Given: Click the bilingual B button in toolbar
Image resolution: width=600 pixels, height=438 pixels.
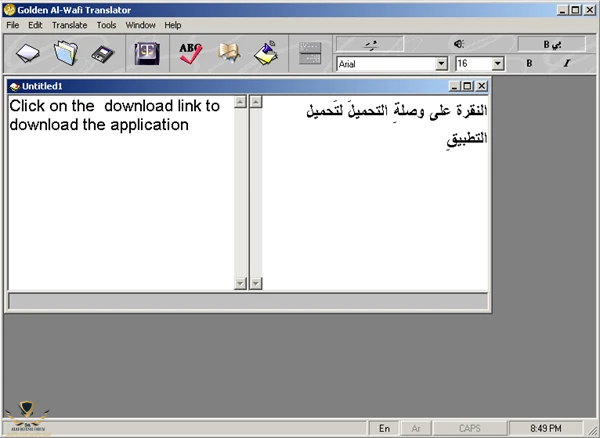Looking at the screenshot, I should point(551,44).
